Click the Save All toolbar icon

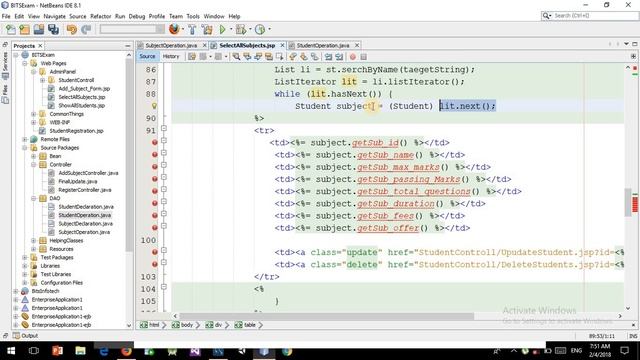(53, 29)
